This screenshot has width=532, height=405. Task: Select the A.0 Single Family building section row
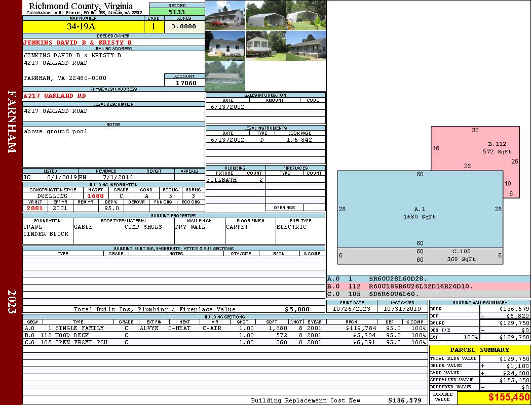[x=225, y=328]
